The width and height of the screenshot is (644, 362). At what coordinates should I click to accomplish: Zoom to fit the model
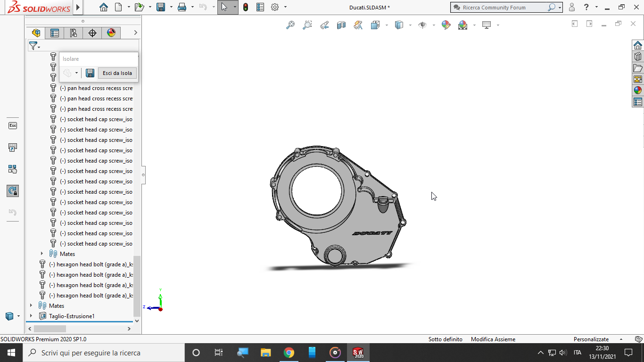pos(290,25)
